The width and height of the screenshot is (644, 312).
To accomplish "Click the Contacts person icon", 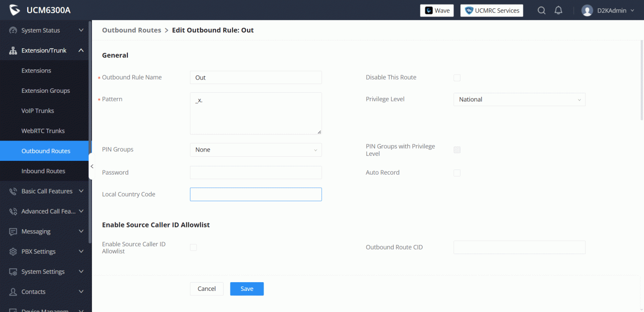I will click(x=13, y=292).
